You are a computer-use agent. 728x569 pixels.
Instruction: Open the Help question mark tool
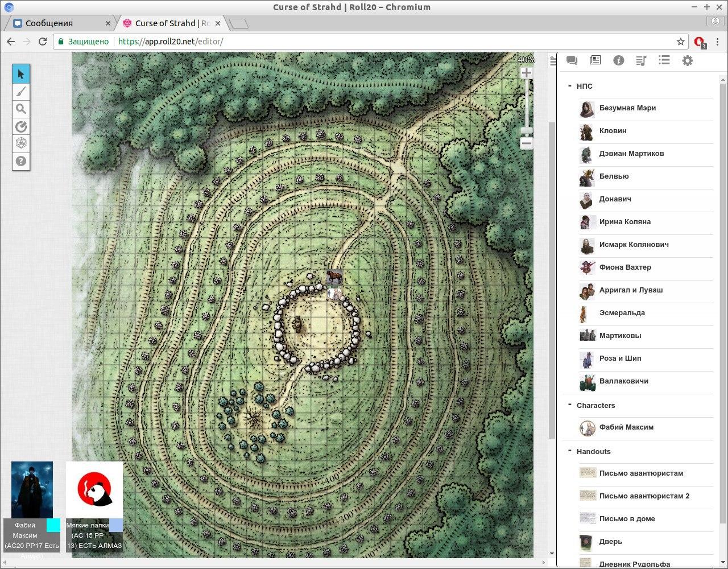21,161
